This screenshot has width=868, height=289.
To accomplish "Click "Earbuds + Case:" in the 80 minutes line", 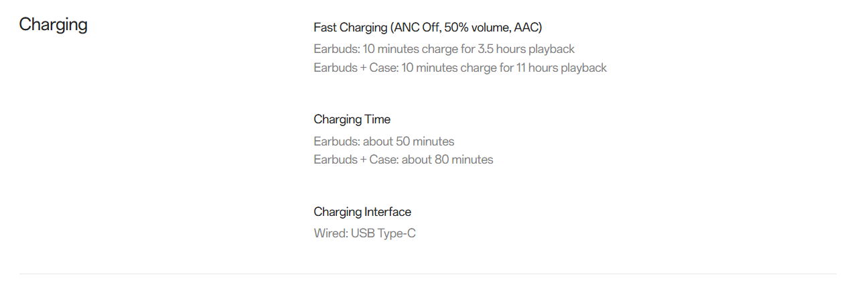I will tap(356, 160).
